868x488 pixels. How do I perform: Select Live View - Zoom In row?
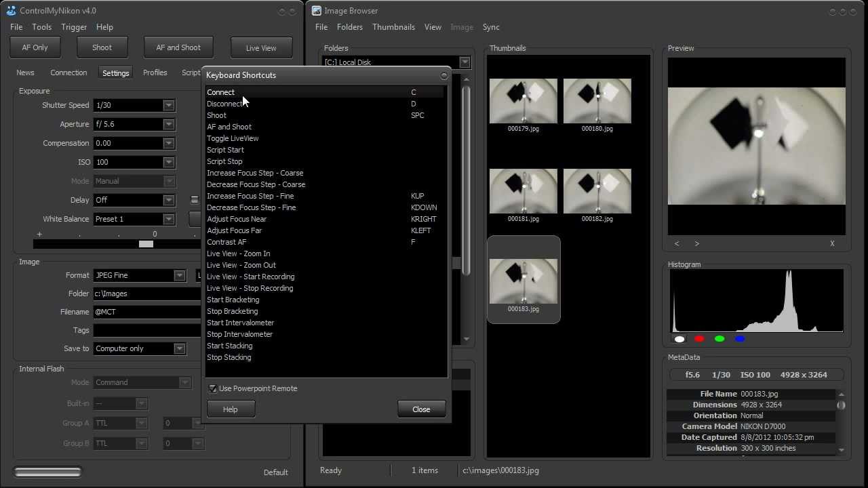pos(325,253)
